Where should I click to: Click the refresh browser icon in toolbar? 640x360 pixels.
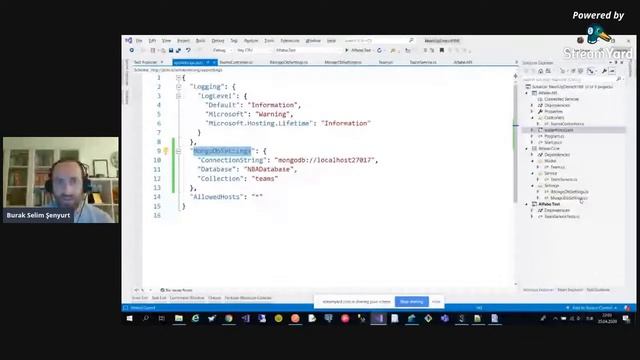[379, 50]
